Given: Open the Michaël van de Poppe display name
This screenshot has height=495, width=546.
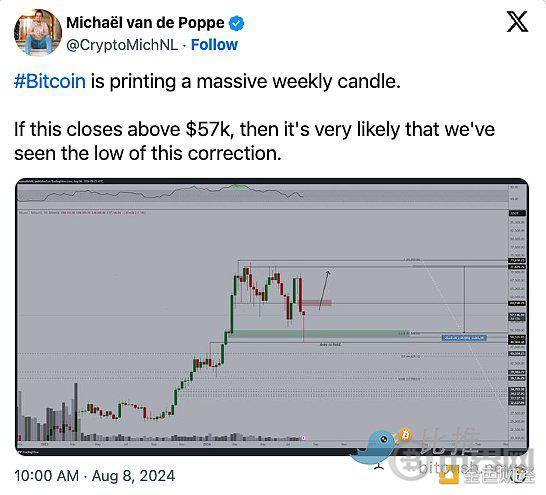Looking at the screenshot, I should coord(145,23).
